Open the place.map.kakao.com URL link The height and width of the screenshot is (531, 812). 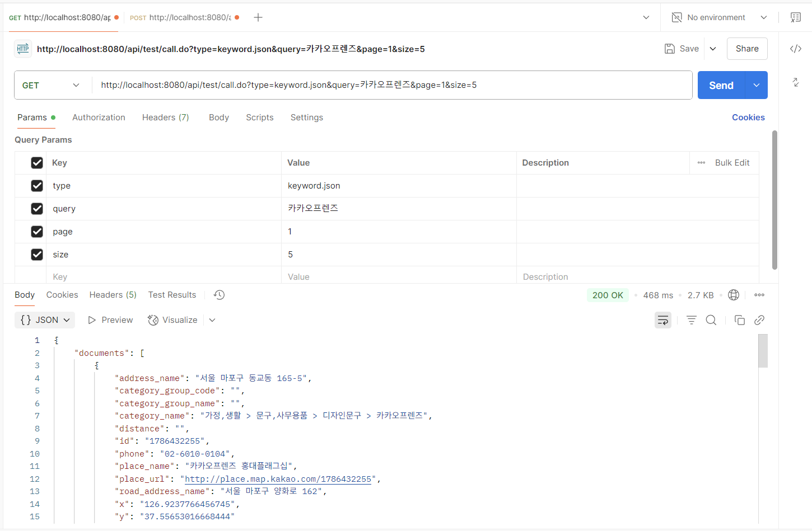[278, 479]
